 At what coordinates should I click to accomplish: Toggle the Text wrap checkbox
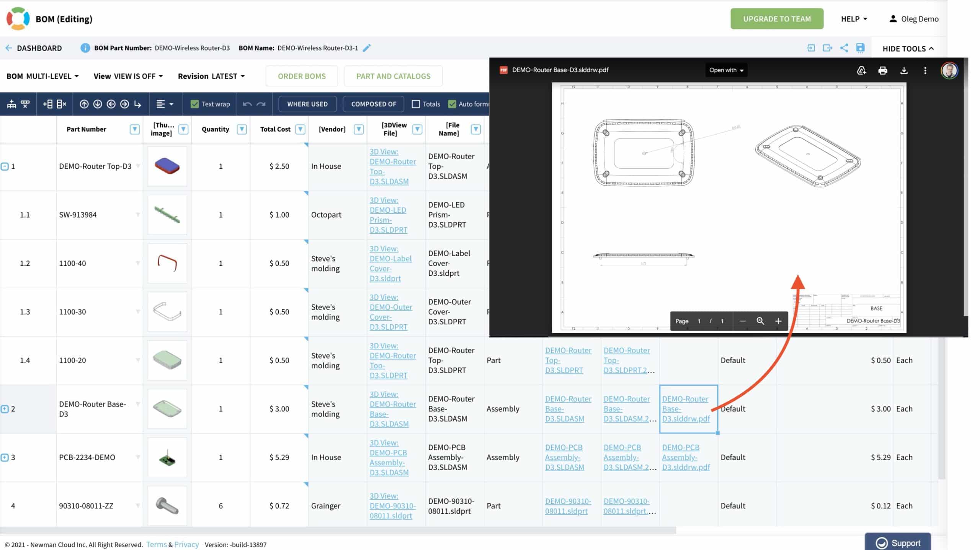click(x=194, y=104)
